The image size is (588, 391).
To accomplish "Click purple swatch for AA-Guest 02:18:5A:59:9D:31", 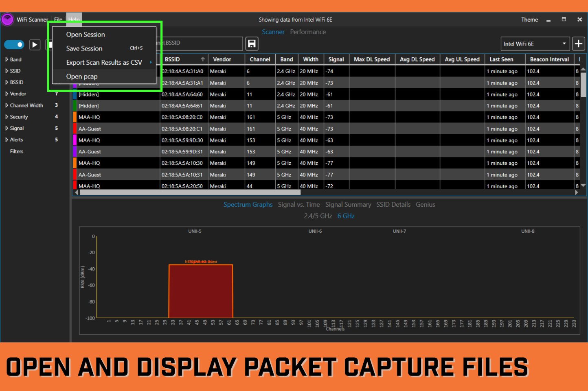I will pyautogui.click(x=75, y=151).
